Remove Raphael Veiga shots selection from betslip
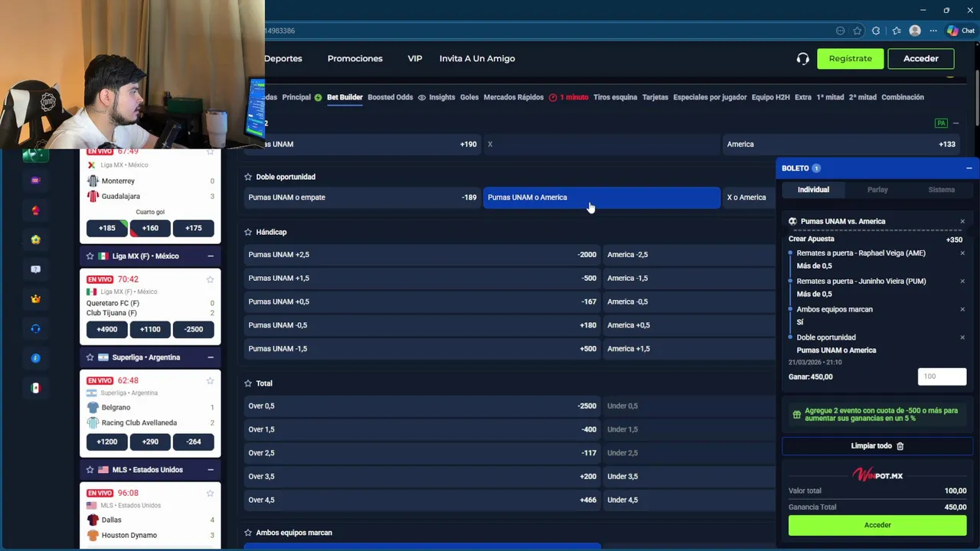 (x=962, y=253)
